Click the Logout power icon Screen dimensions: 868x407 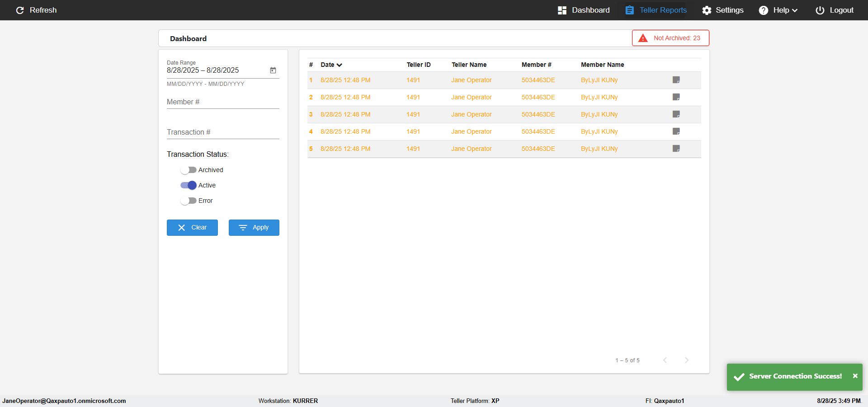(820, 10)
